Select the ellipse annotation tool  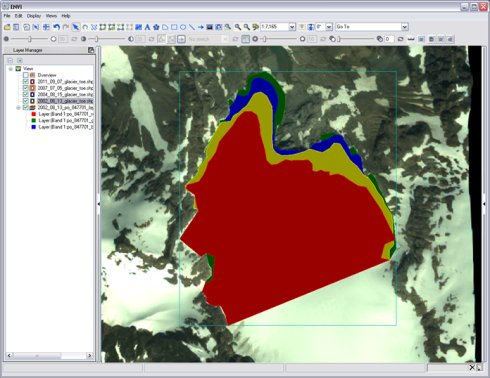coord(183,27)
